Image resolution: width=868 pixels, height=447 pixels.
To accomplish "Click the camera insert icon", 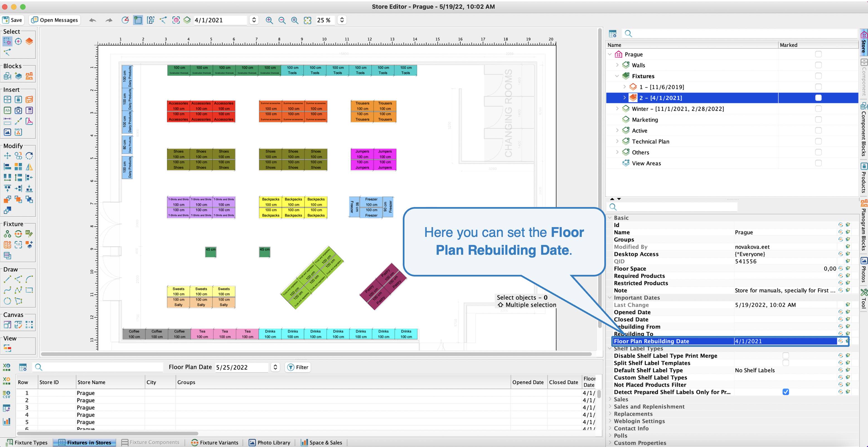I will [18, 110].
